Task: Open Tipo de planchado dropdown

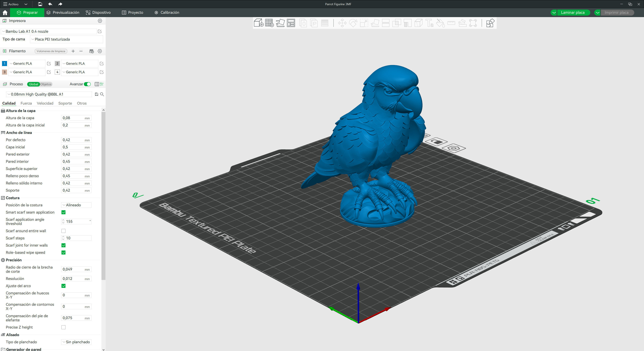Action: tap(76, 342)
